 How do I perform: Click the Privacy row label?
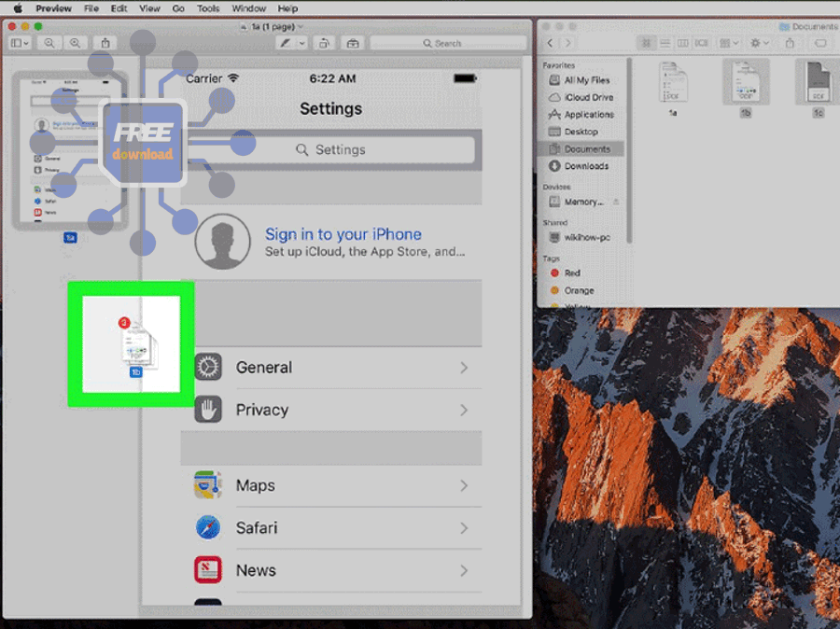262,410
